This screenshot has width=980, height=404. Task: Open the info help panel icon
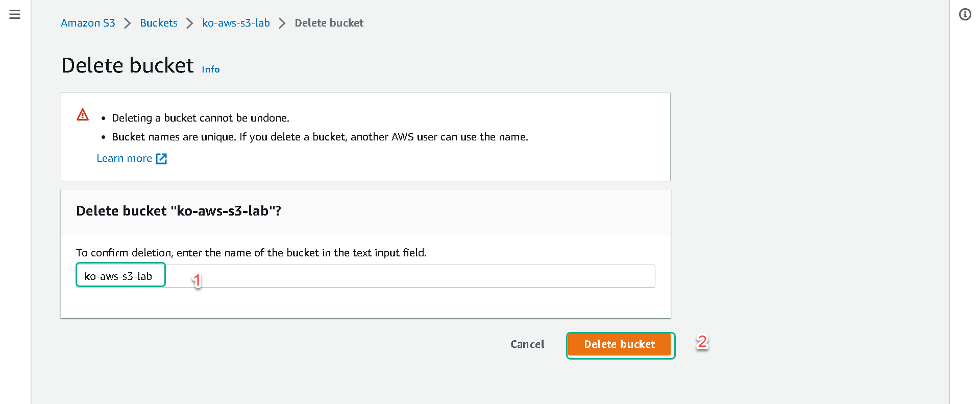(x=965, y=14)
